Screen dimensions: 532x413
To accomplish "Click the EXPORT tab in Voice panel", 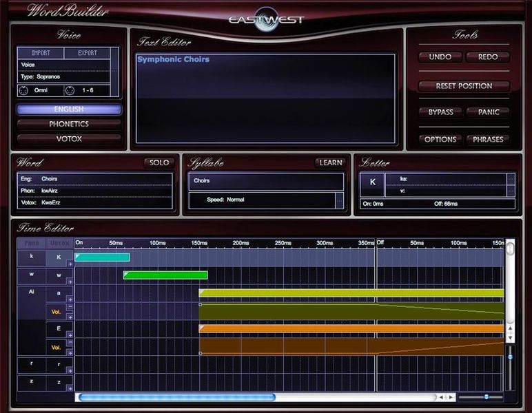I will [x=88, y=53].
